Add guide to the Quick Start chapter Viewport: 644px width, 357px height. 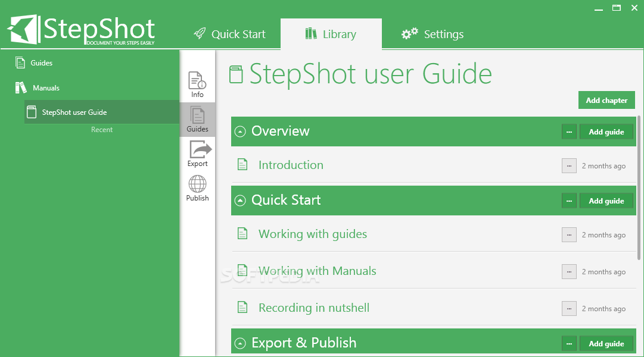pyautogui.click(x=606, y=201)
